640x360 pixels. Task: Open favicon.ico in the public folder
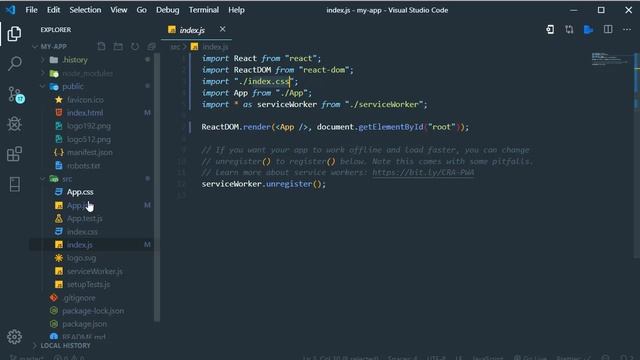click(x=85, y=100)
